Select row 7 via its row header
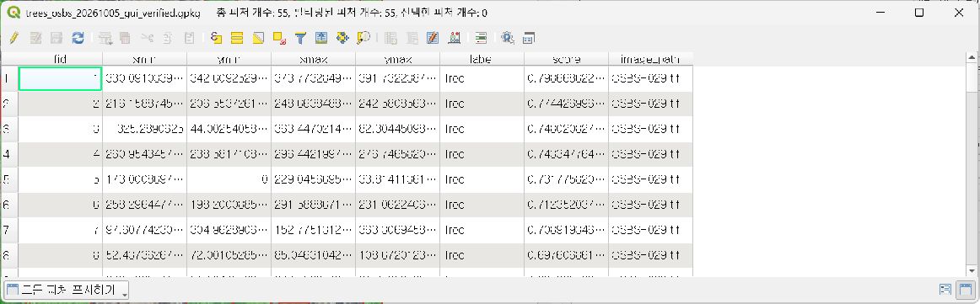 (9, 230)
